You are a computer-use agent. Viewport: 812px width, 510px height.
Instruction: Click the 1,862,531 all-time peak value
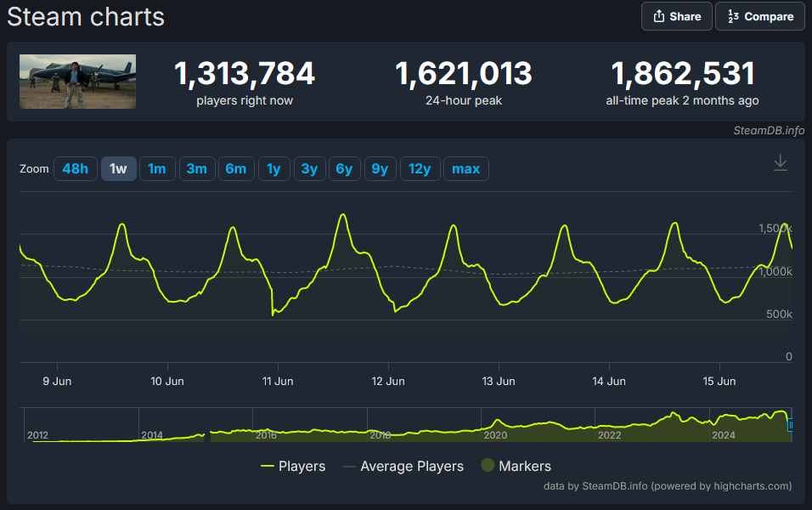point(683,73)
